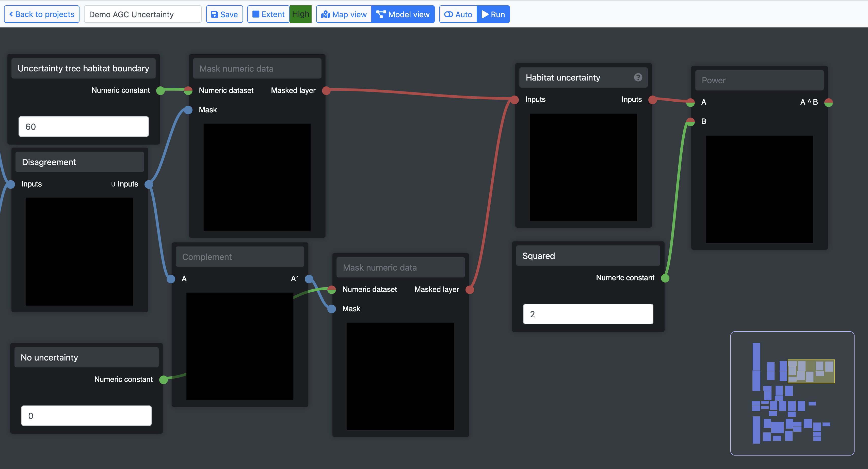This screenshot has height=469, width=868.
Task: Click the Power node A ^ B output socket
Action: pos(829,102)
